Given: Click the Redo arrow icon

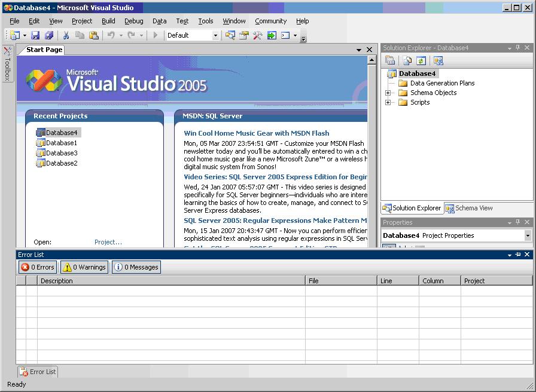Looking at the screenshot, I should 131,35.
